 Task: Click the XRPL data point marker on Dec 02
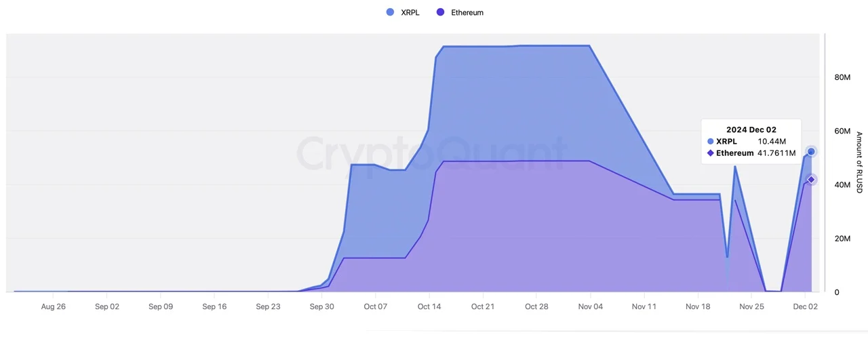[811, 151]
